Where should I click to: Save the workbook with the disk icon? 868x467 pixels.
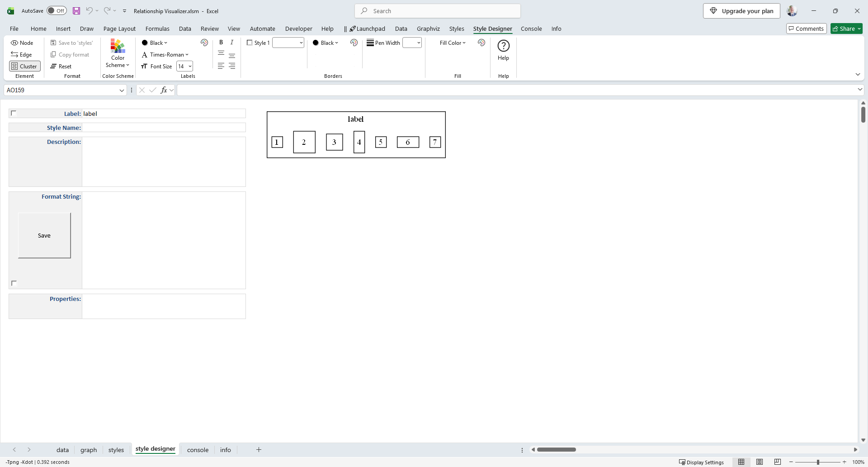pyautogui.click(x=76, y=10)
